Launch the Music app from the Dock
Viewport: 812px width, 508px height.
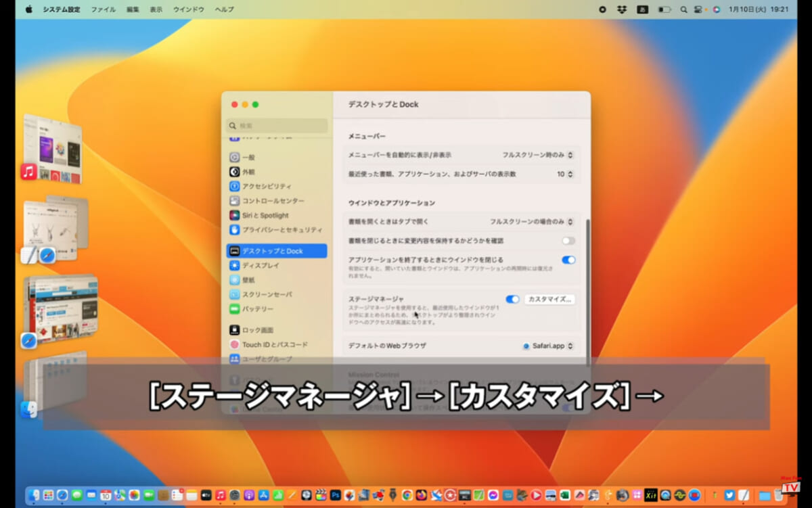pos(220,495)
